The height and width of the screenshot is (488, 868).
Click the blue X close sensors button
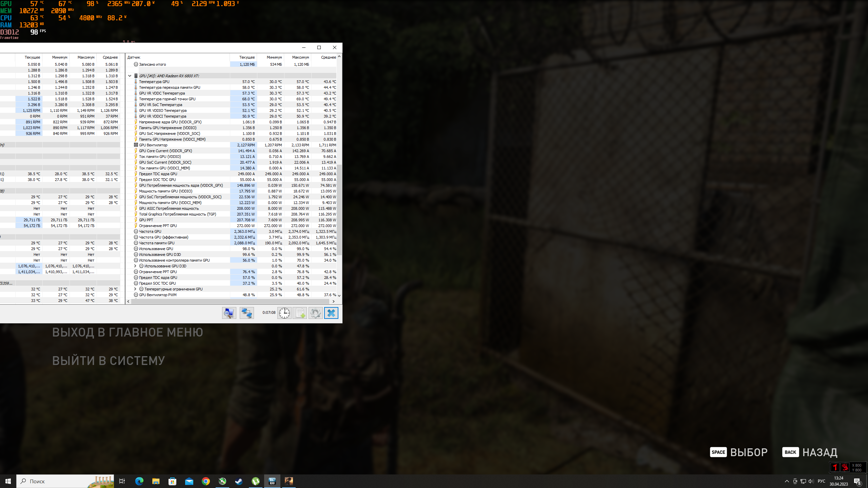(x=331, y=313)
